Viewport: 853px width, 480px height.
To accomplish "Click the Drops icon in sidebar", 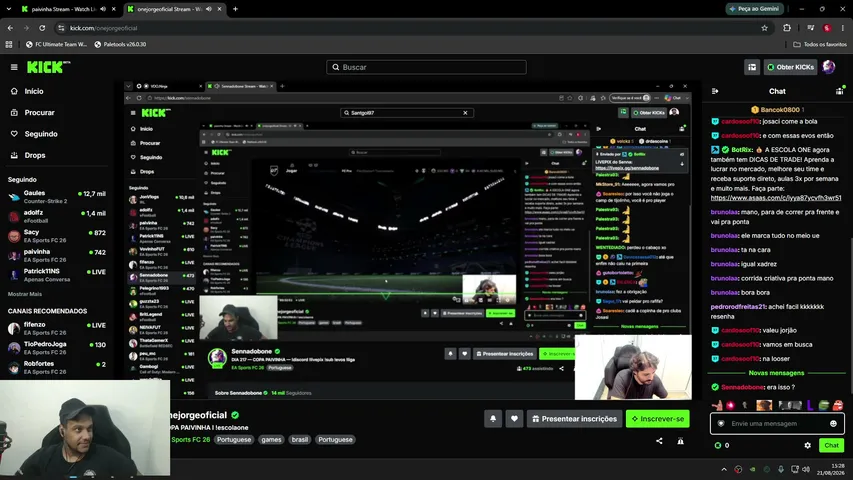I will [x=14, y=155].
